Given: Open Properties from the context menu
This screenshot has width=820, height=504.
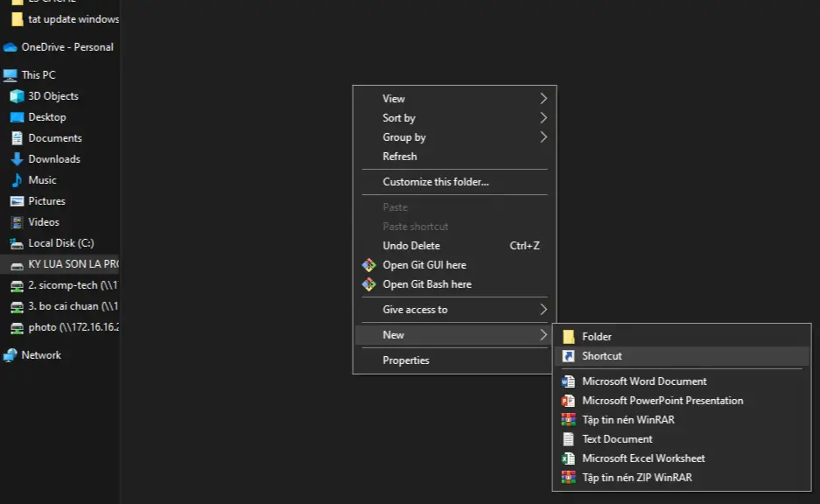Looking at the screenshot, I should click(406, 360).
